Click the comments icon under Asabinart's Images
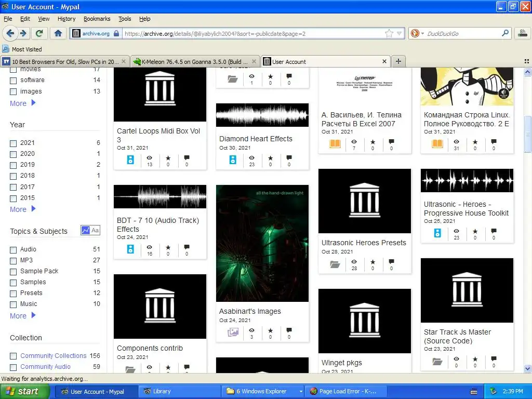This screenshot has width=532, height=399. (x=289, y=330)
